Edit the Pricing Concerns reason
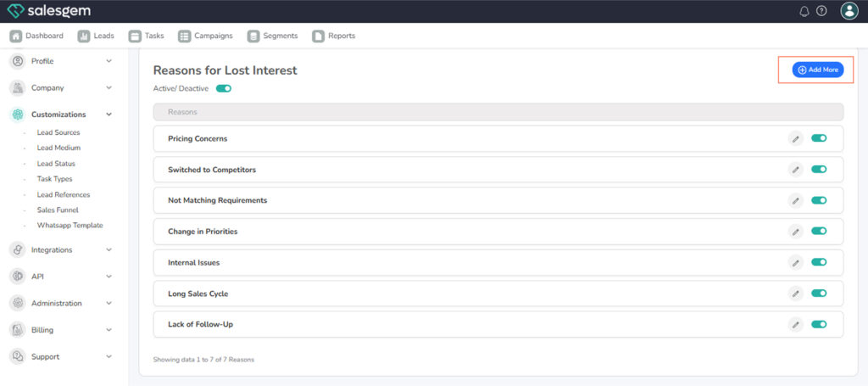868x386 pixels. click(x=795, y=138)
